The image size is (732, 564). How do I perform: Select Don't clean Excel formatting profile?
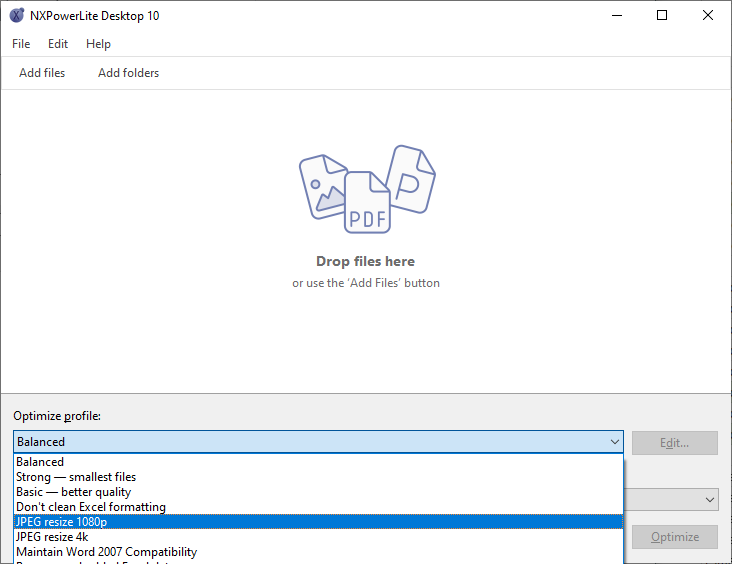[x=318, y=507]
